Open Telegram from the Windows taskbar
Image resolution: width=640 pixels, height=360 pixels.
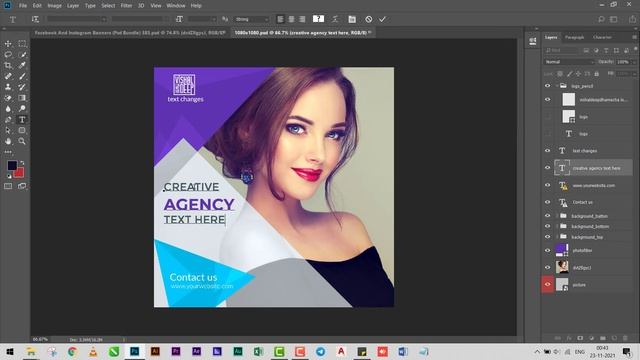point(321,351)
